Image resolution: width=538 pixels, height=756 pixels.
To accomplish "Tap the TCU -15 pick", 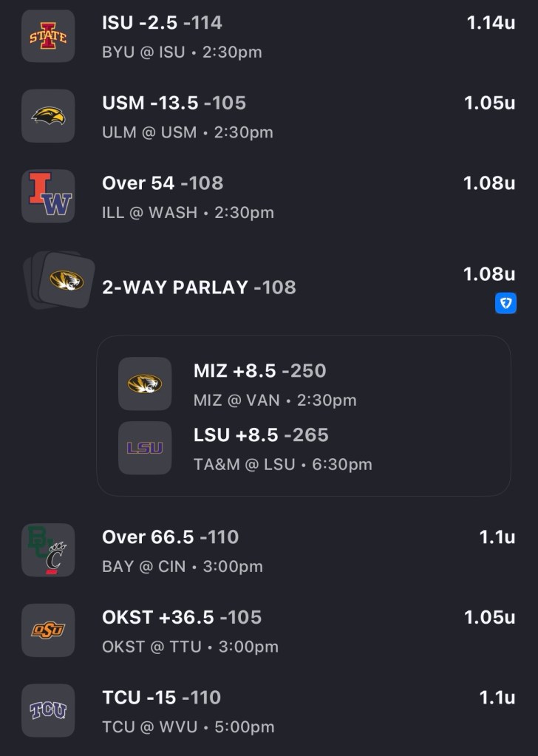I will tap(161, 697).
